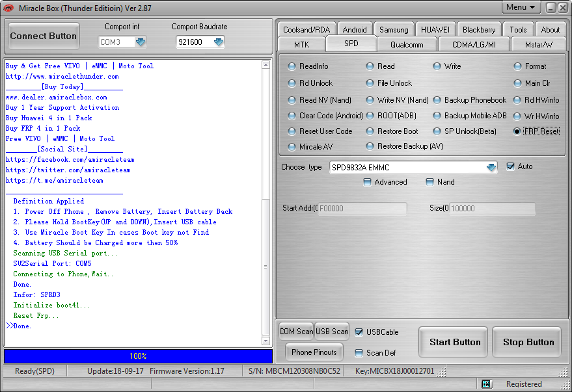Open the Menu dropdown in title bar
572x392 pixels.
click(521, 7)
